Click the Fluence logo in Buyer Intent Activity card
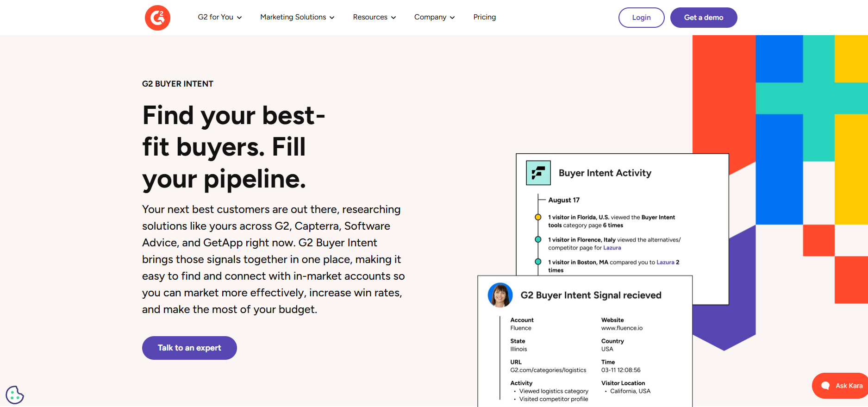Viewport: 868px width, 407px height. coord(538,173)
